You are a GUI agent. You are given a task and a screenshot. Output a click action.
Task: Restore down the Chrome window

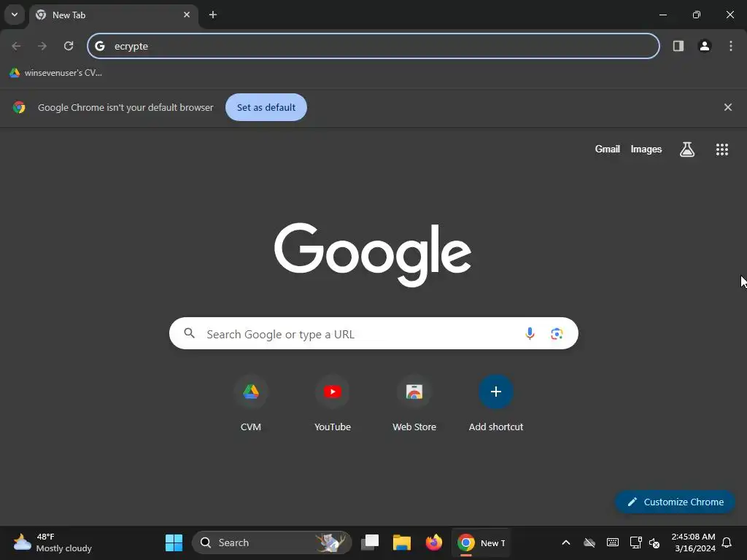point(697,15)
